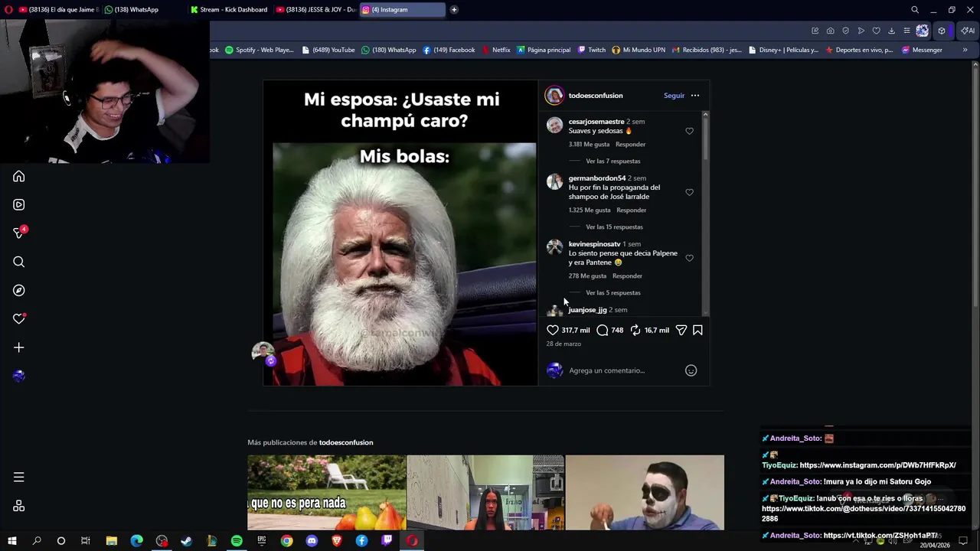The width and height of the screenshot is (980, 551).
Task: Open the skull face makeup thumbnail post
Action: pos(645,492)
